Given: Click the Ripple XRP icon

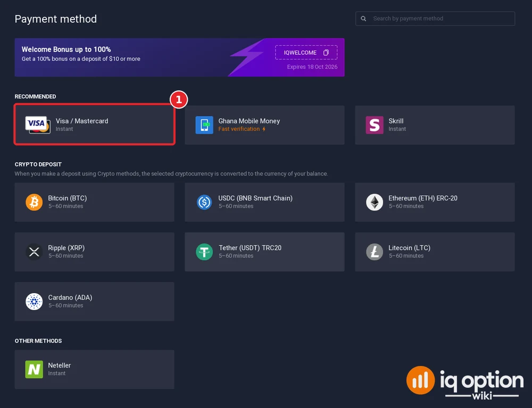Looking at the screenshot, I should (x=34, y=252).
